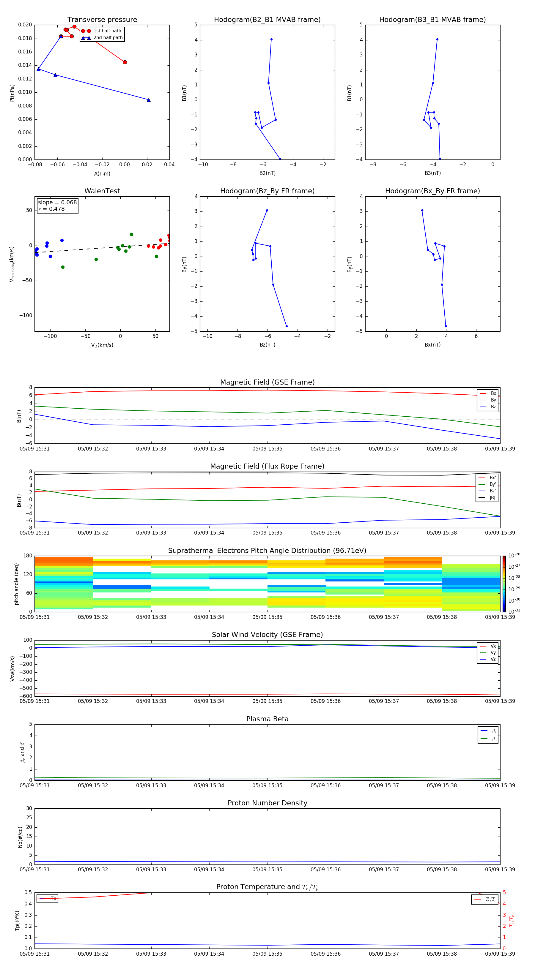Click the 'Magnetic Field (GSE Frame)' title
535x980 pixels.
pyautogui.click(x=267, y=382)
